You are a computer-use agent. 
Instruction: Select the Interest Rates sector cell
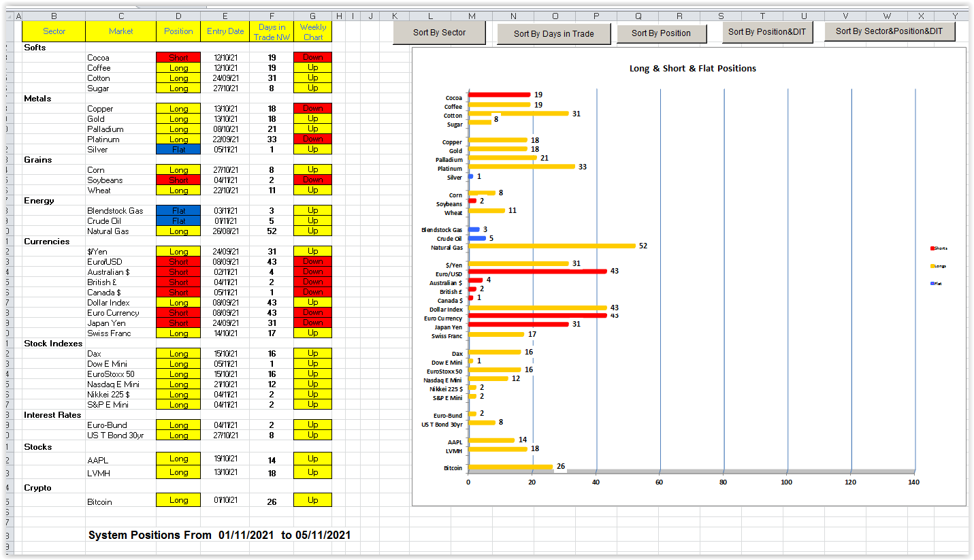tap(54, 415)
